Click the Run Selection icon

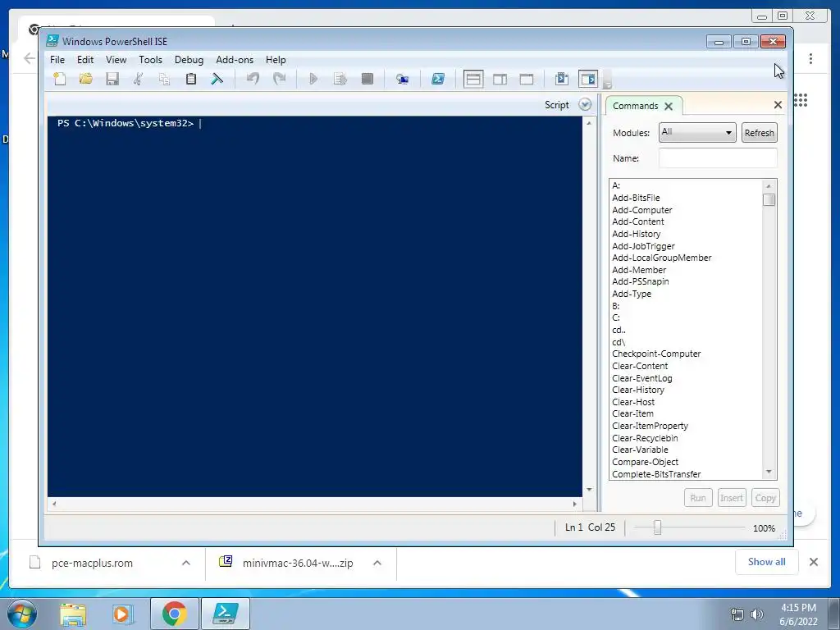(340, 80)
